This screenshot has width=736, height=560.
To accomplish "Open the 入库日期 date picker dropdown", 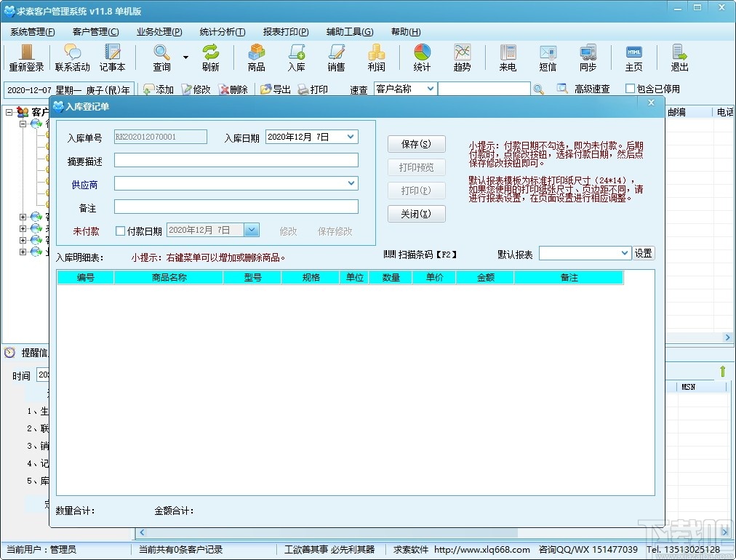I will pos(351,137).
